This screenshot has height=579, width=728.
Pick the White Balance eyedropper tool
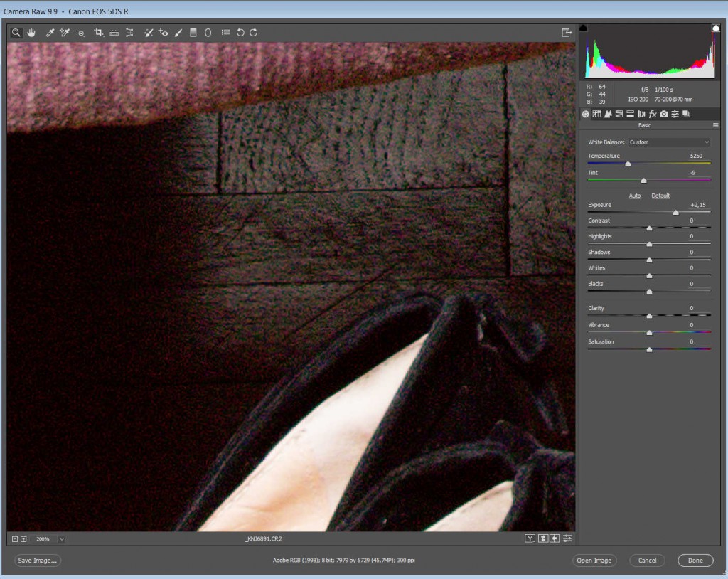point(50,33)
